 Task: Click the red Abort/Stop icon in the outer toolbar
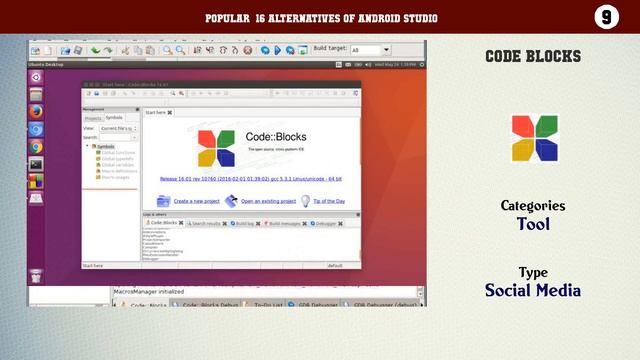pos(247,51)
